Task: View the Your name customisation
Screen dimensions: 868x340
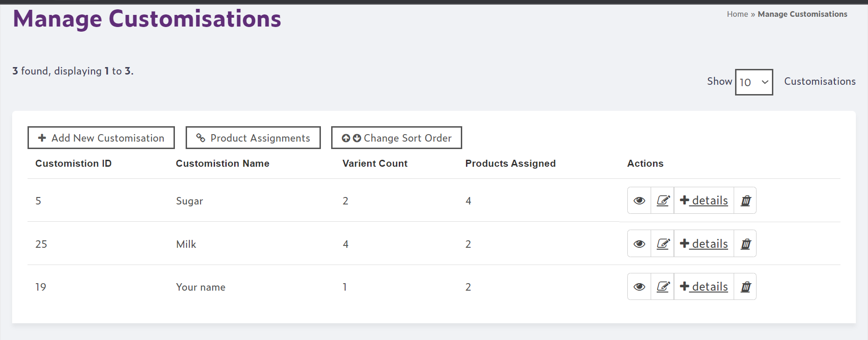Action: (x=639, y=286)
